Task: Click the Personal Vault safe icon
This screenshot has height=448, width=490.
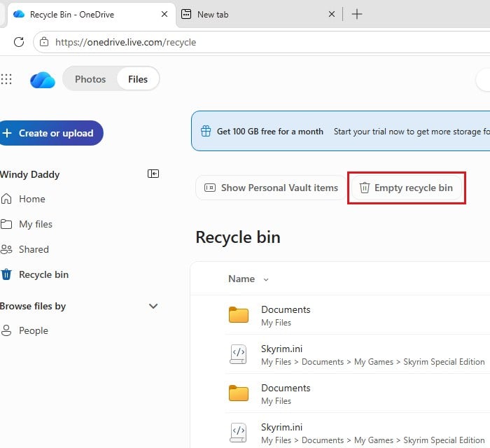Action: (x=210, y=188)
